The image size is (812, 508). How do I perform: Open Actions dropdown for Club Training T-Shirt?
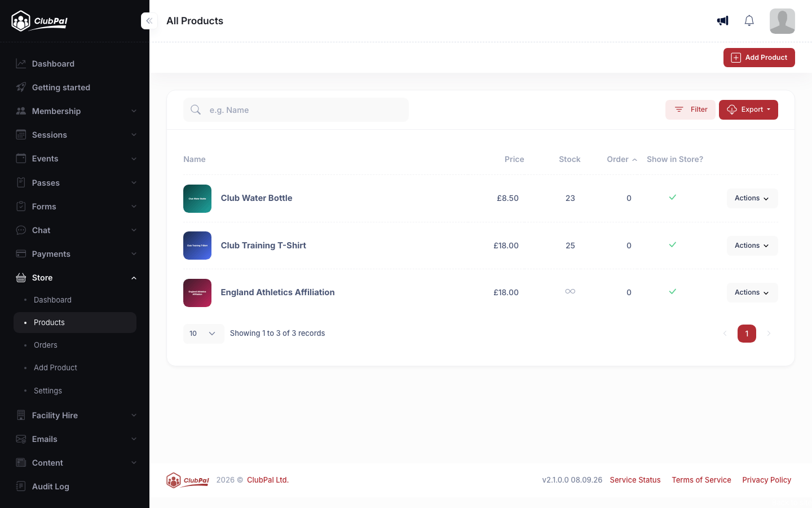752,246
